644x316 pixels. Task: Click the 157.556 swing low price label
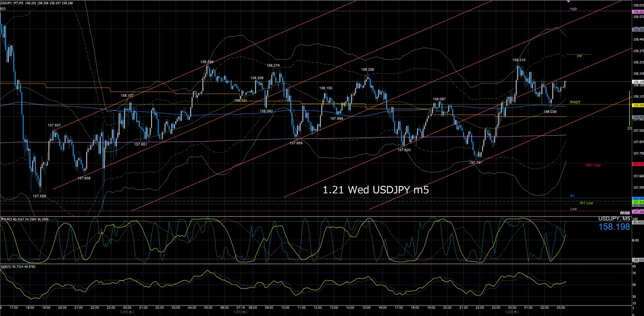39,196
